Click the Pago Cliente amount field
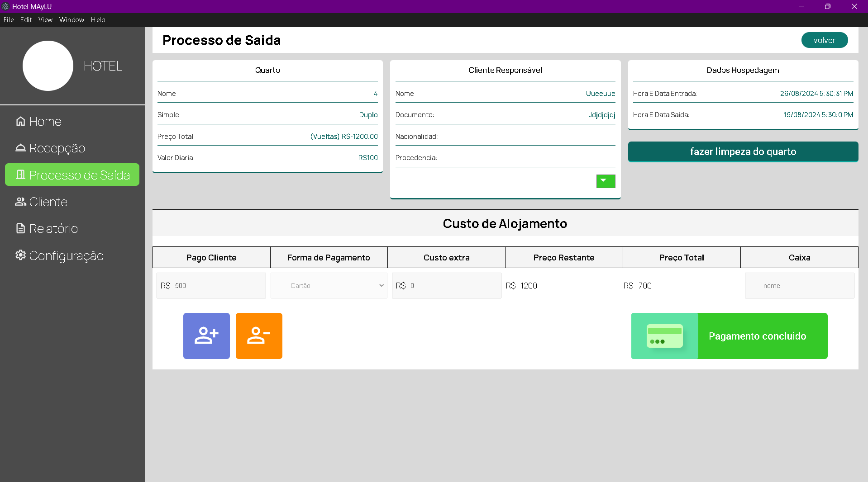The width and height of the screenshot is (868, 482). [217, 286]
